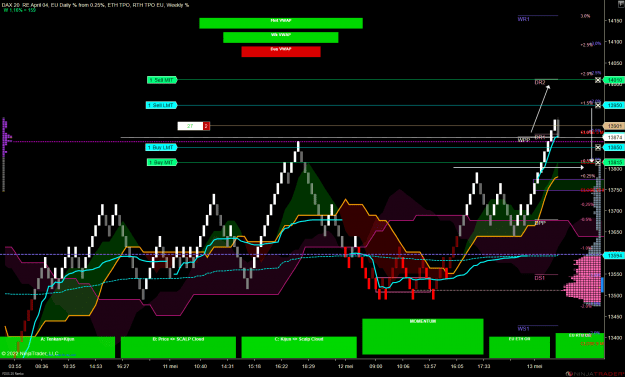Cancel the Sell LMT order via its X icon

[x=598, y=105]
